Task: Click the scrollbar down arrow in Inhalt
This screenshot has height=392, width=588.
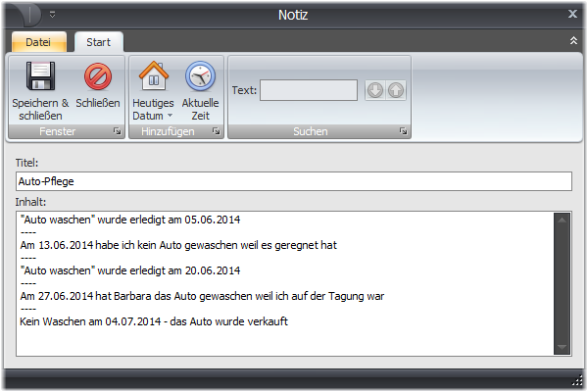Action: (562, 347)
